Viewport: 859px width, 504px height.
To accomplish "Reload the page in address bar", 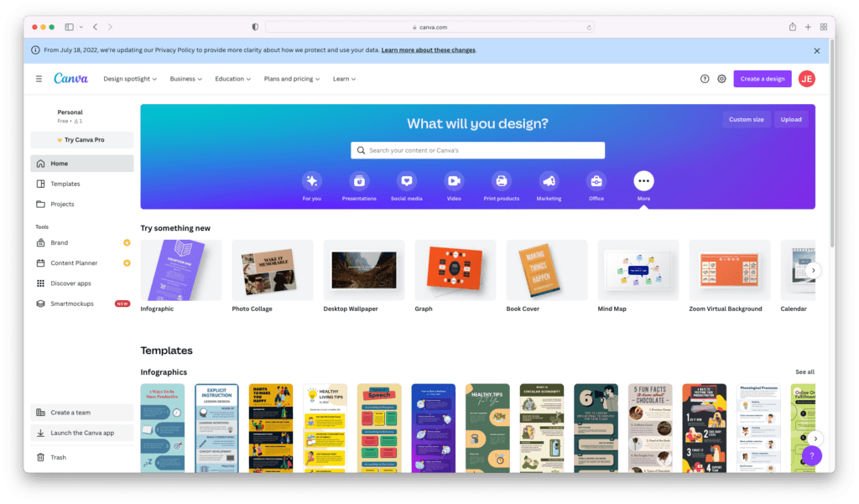I will click(589, 28).
